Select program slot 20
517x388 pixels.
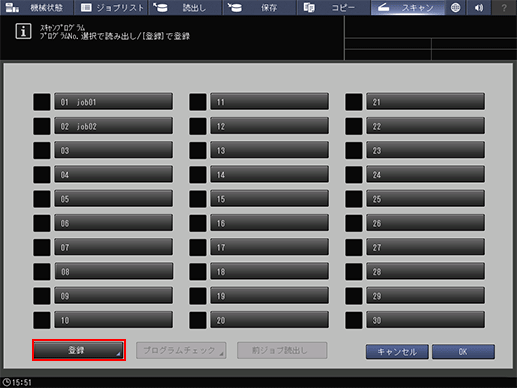[x=270, y=320]
